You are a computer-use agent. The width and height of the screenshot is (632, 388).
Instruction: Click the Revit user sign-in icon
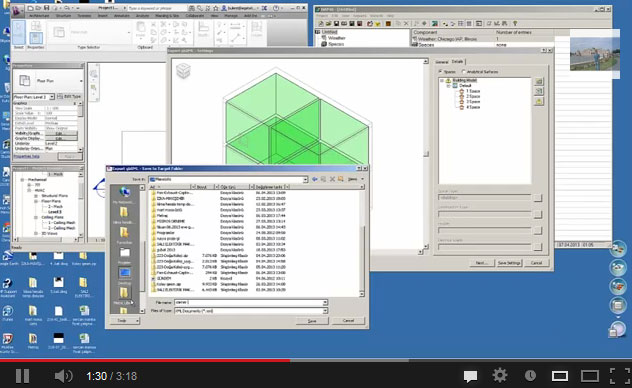point(225,8)
